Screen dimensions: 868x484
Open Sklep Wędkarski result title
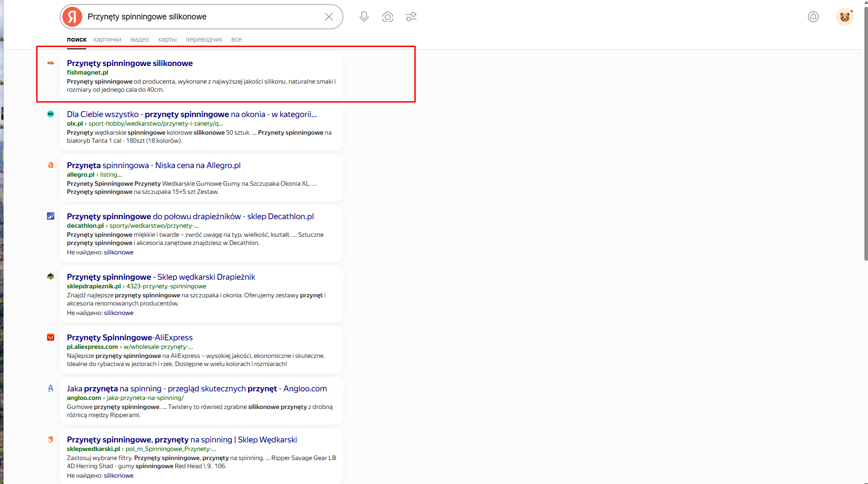(x=182, y=440)
